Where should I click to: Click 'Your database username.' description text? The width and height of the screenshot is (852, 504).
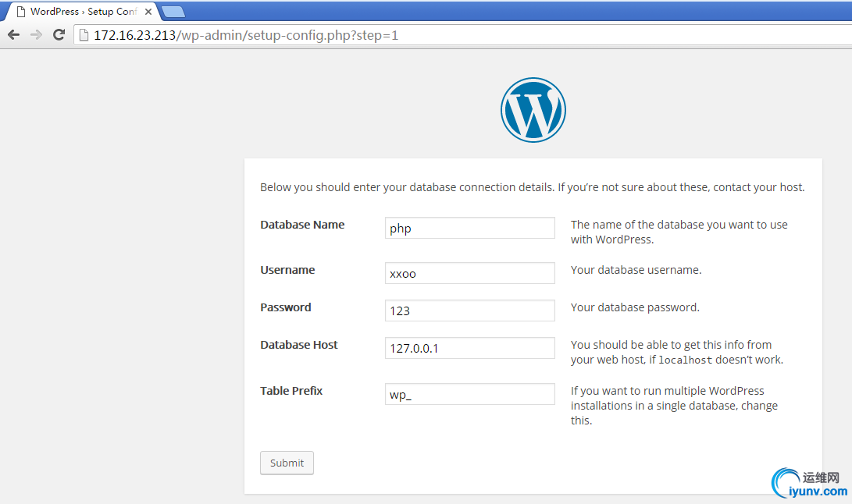point(636,270)
